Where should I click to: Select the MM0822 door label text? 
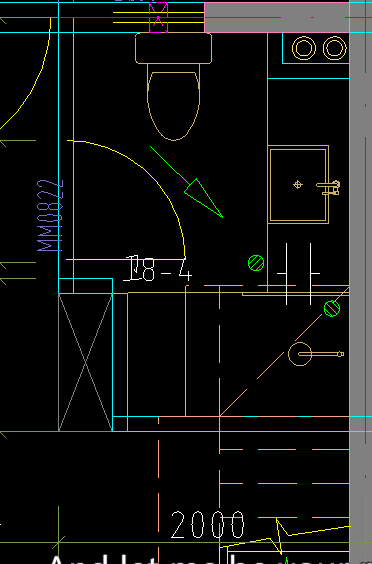coord(50,215)
